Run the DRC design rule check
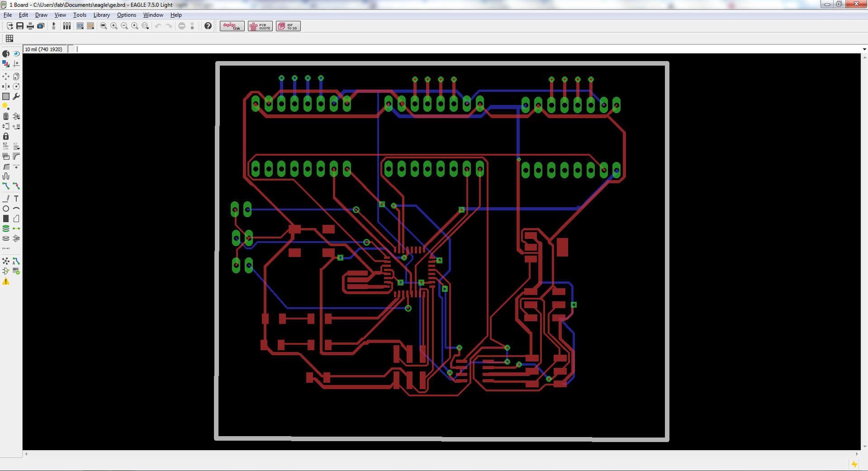The height and width of the screenshot is (471, 868). (16, 271)
